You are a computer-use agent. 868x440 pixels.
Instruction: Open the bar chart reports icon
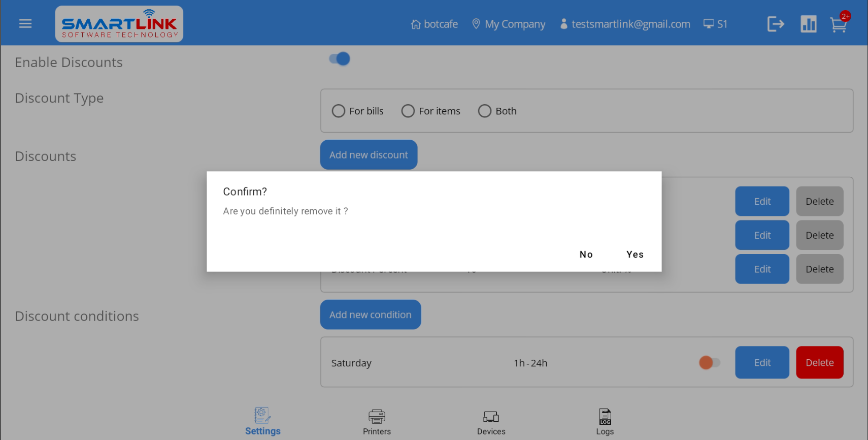point(808,24)
